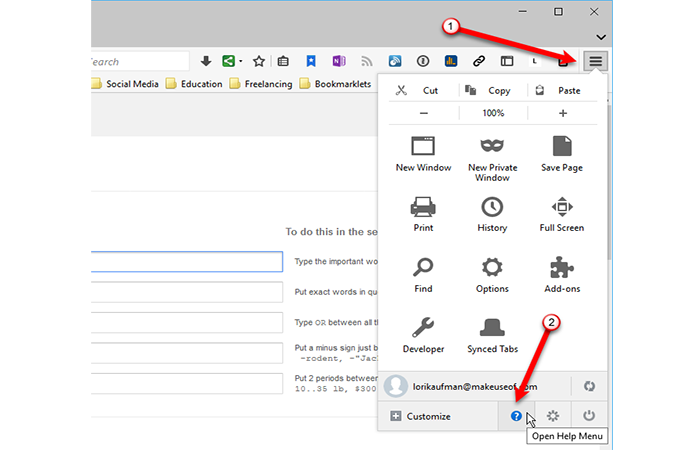Click the exact words input field

(x=187, y=292)
